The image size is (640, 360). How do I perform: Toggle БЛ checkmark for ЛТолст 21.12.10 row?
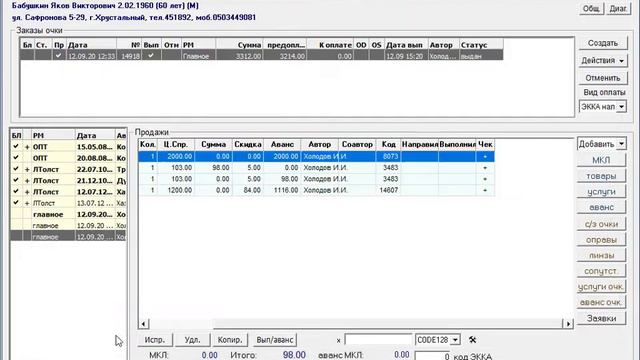pyautogui.click(x=16, y=180)
